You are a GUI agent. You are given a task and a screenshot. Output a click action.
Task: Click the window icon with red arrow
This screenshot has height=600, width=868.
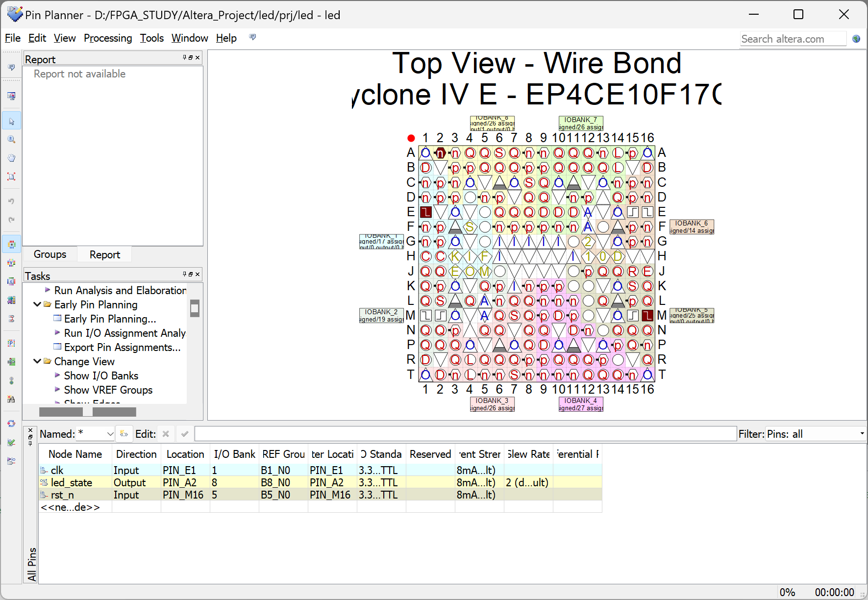(x=11, y=96)
